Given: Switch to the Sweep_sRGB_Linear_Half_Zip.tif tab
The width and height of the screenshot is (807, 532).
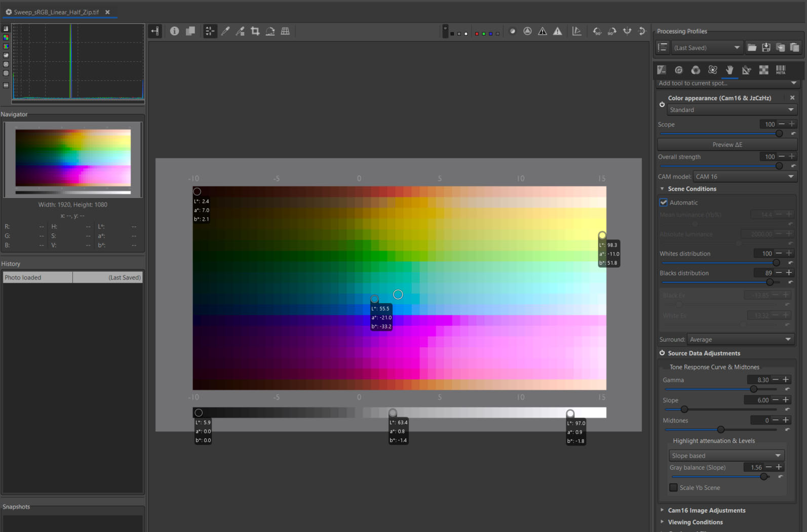Looking at the screenshot, I should (56, 12).
